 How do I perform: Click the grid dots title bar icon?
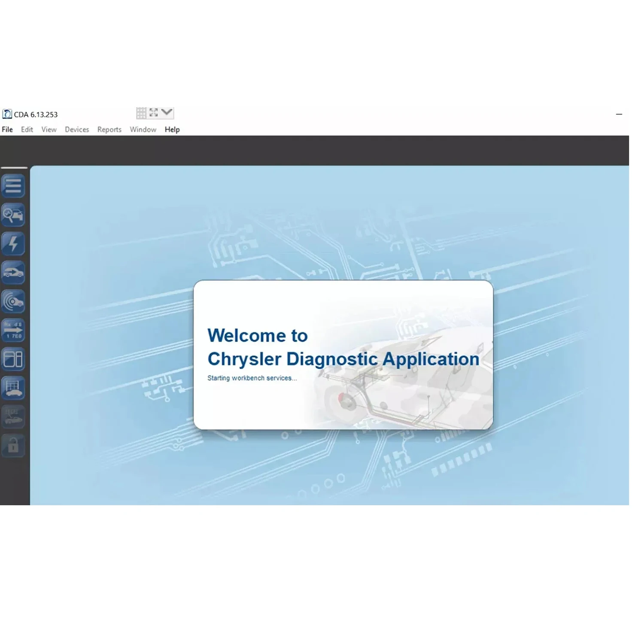point(141,113)
